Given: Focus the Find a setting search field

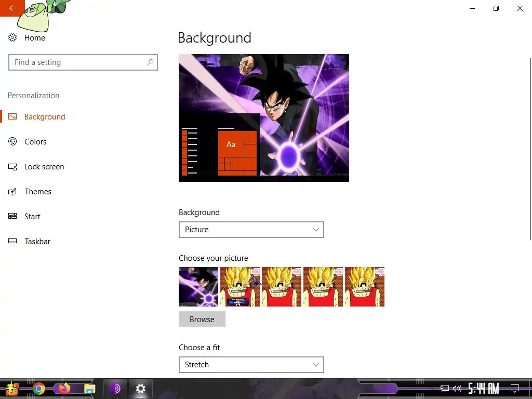Looking at the screenshot, I should (x=83, y=62).
